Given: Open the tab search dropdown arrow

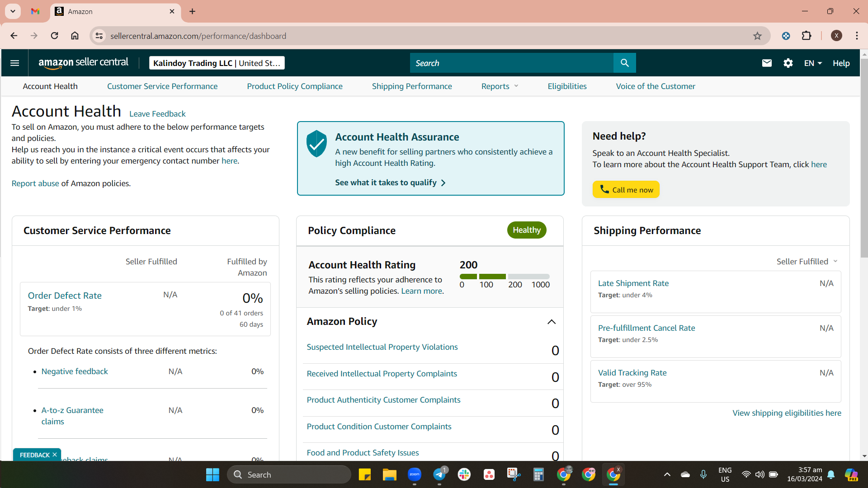Looking at the screenshot, I should 13,11.
